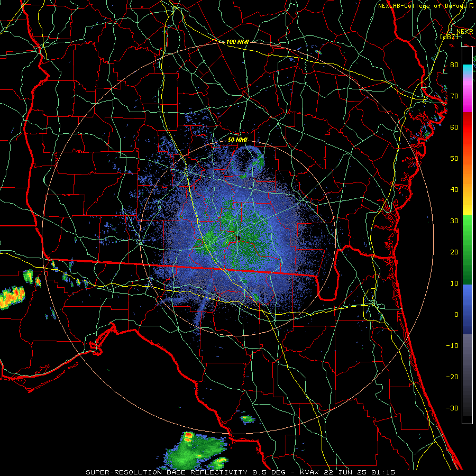The height and width of the screenshot is (476, 476).
Task: Click the dBZ units label
Action: tap(449, 36)
